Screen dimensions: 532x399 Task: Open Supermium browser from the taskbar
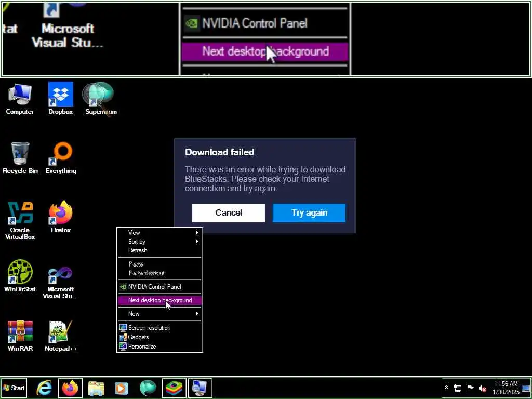click(148, 388)
